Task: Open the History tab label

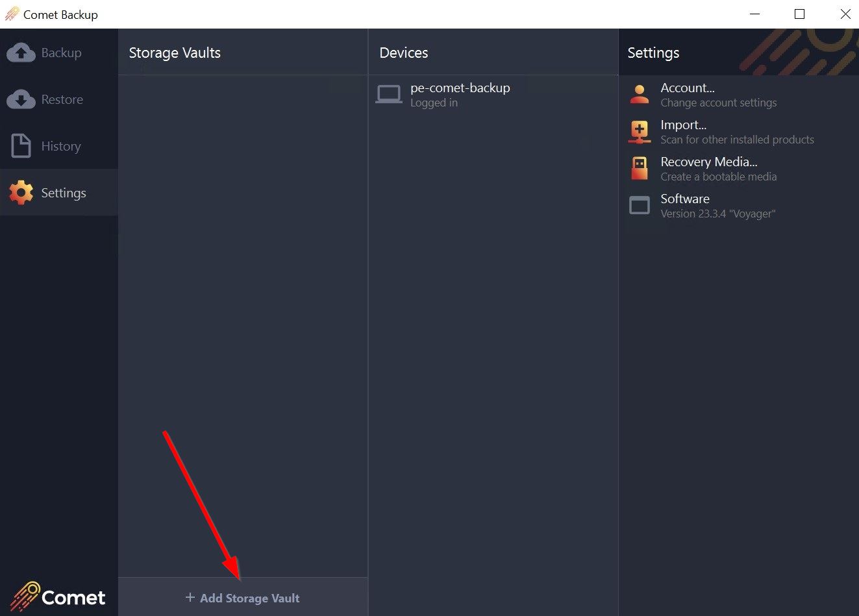Action: tap(61, 146)
